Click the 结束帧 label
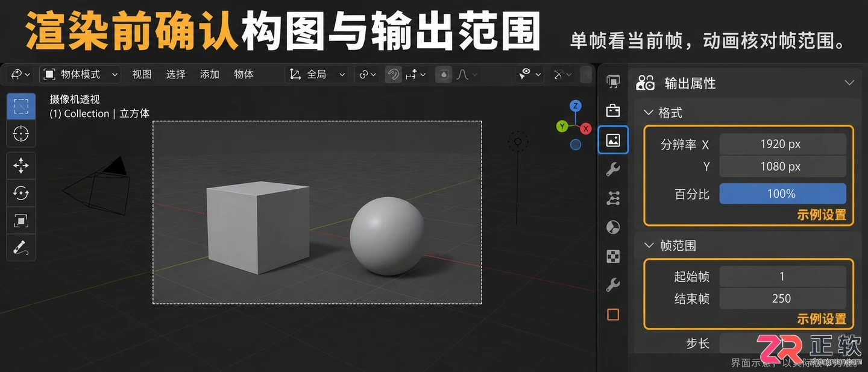868x372 pixels. 692,298
